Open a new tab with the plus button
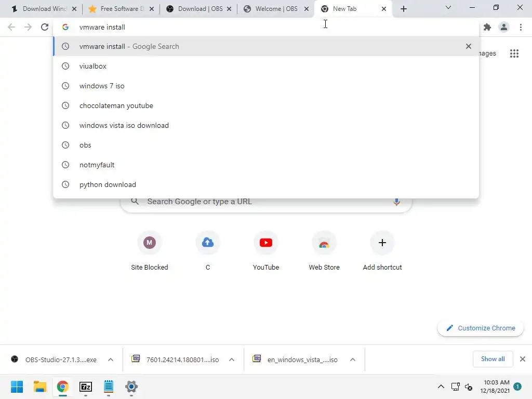 (x=403, y=9)
